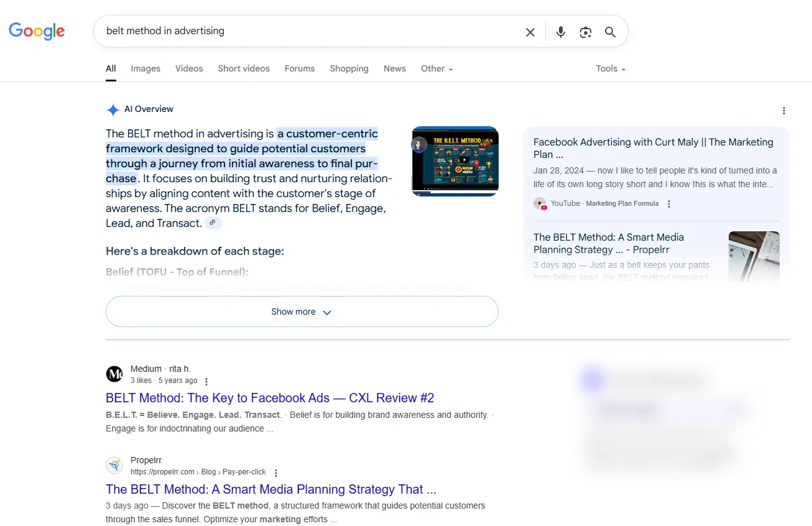Click 'Medium · rita h.' source name

pyautogui.click(x=160, y=369)
